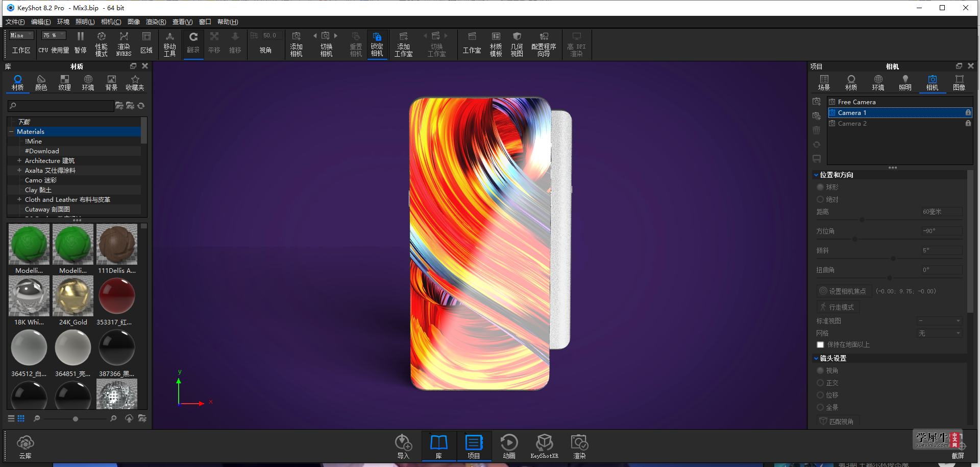This screenshot has width=980, height=467.
Task: Expand Axalta 艾仕得涂料 tree node
Action: coord(19,170)
